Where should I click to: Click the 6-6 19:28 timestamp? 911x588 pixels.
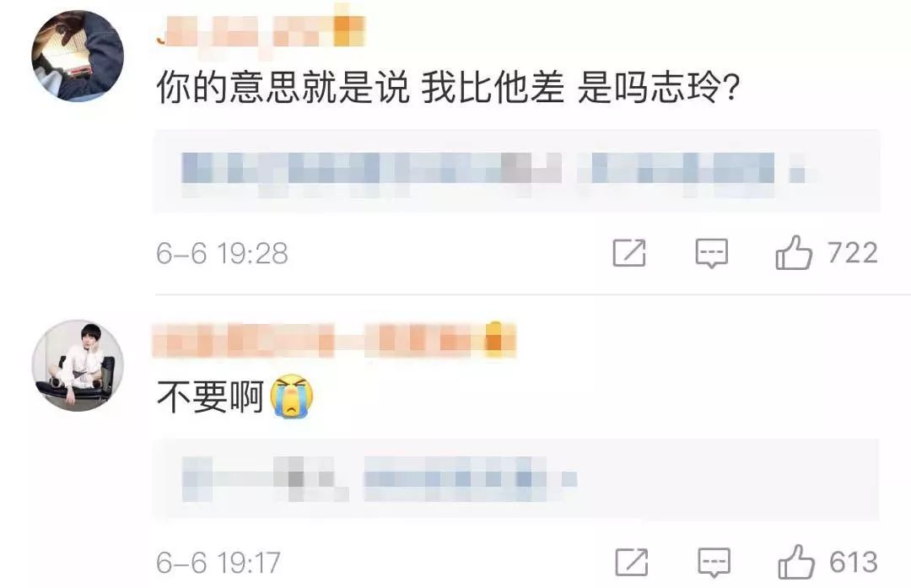click(222, 254)
